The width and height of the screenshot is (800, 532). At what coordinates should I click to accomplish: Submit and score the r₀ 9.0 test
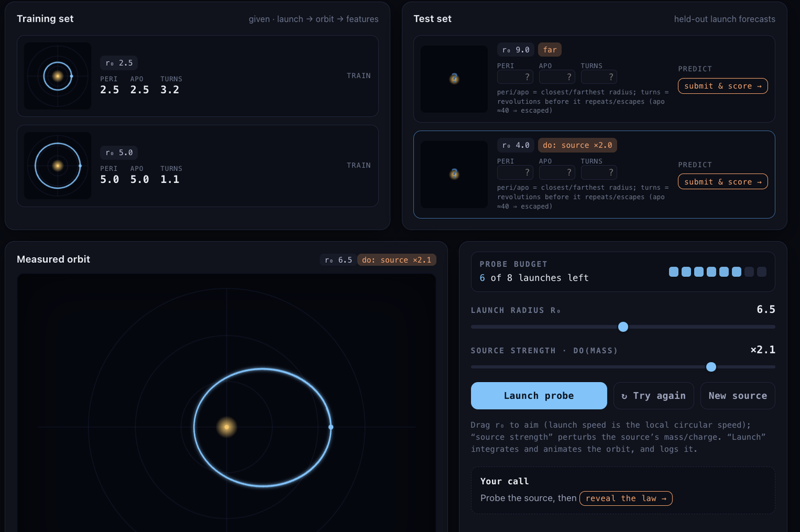[x=723, y=86]
